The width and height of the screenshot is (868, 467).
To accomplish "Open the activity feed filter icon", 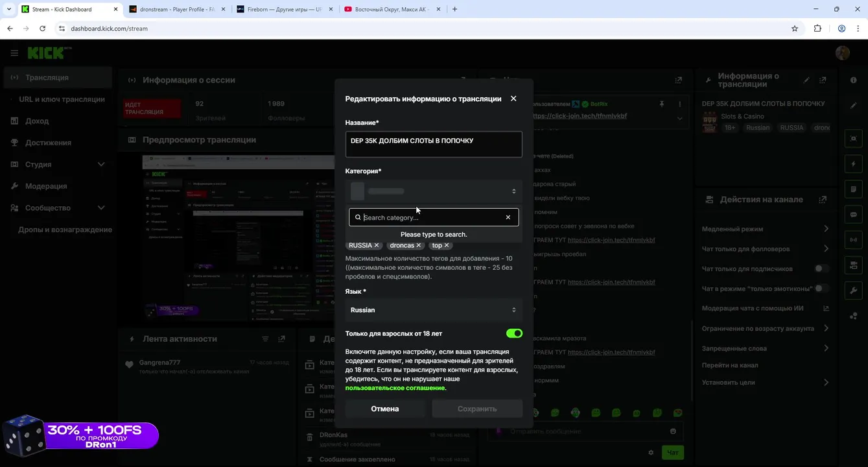I will click(x=265, y=339).
